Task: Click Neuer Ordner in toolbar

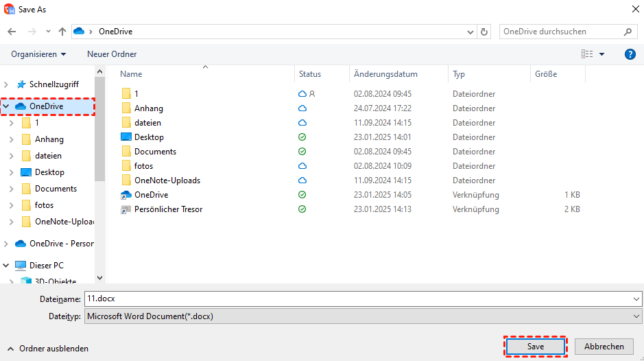Action: click(x=112, y=54)
